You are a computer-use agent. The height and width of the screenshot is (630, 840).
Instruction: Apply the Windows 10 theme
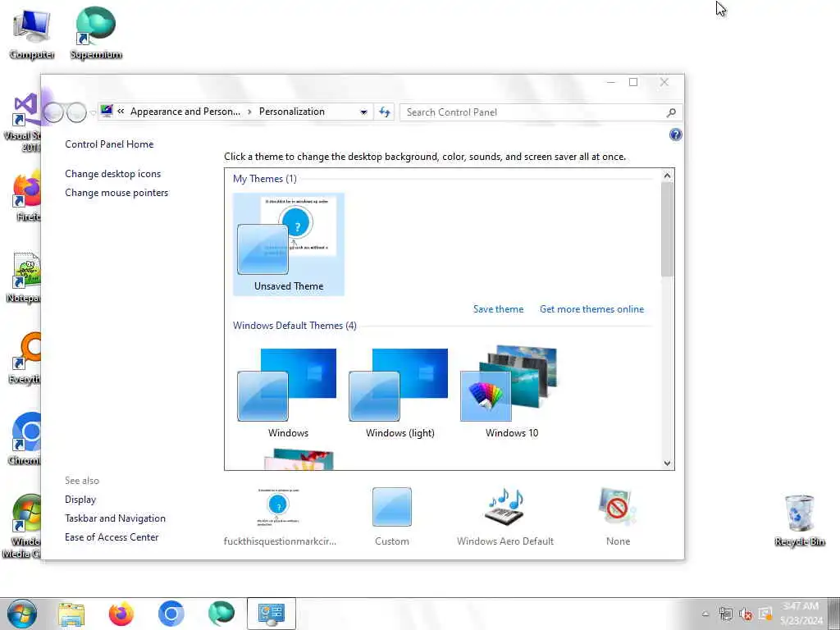pos(511,393)
